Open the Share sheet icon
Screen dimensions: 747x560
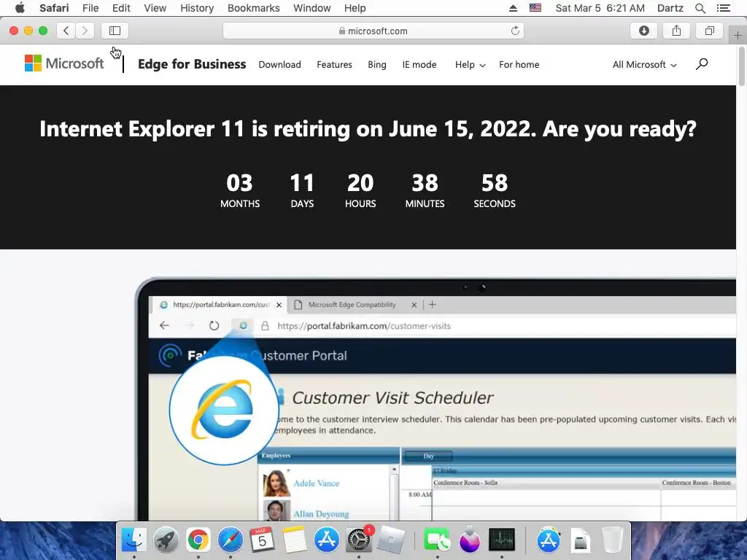pos(676,31)
